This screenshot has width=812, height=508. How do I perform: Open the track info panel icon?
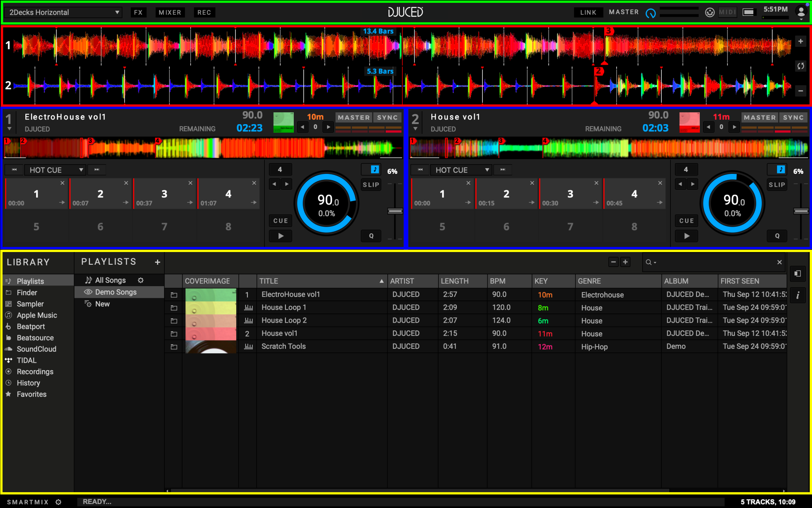[797, 295]
